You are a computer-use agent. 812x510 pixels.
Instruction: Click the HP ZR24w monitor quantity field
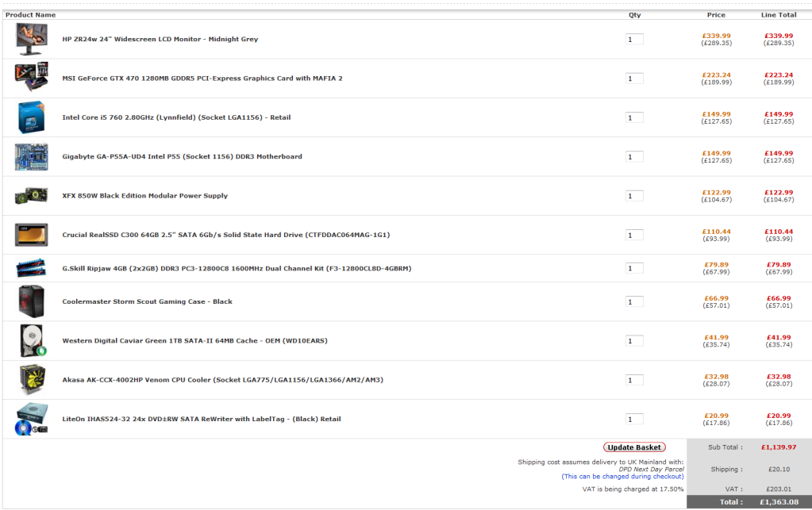tap(634, 40)
